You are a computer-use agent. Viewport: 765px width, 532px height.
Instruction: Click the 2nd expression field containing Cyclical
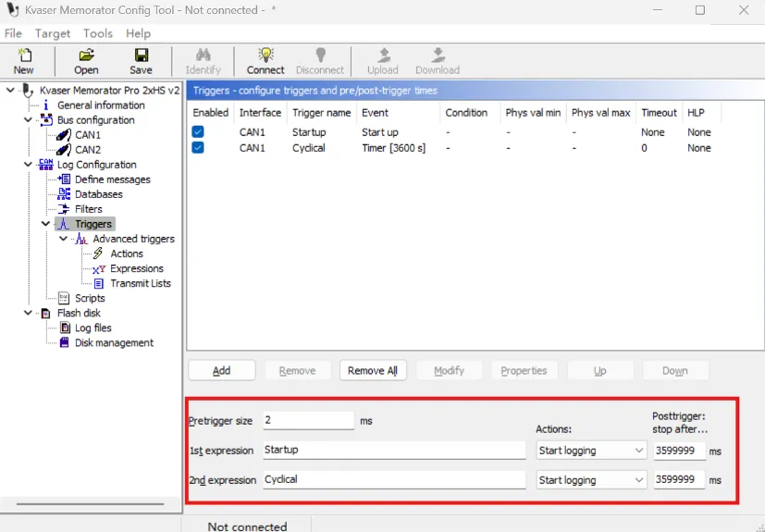pos(394,479)
